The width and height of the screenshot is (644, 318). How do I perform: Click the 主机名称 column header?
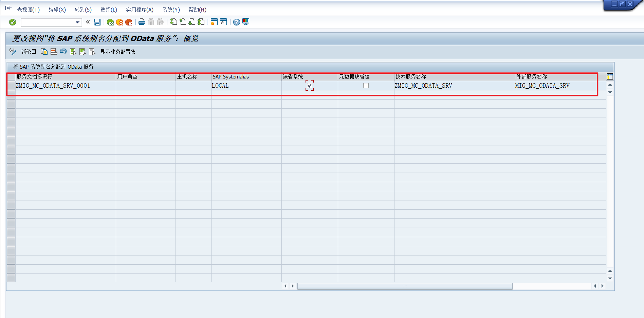tap(194, 77)
